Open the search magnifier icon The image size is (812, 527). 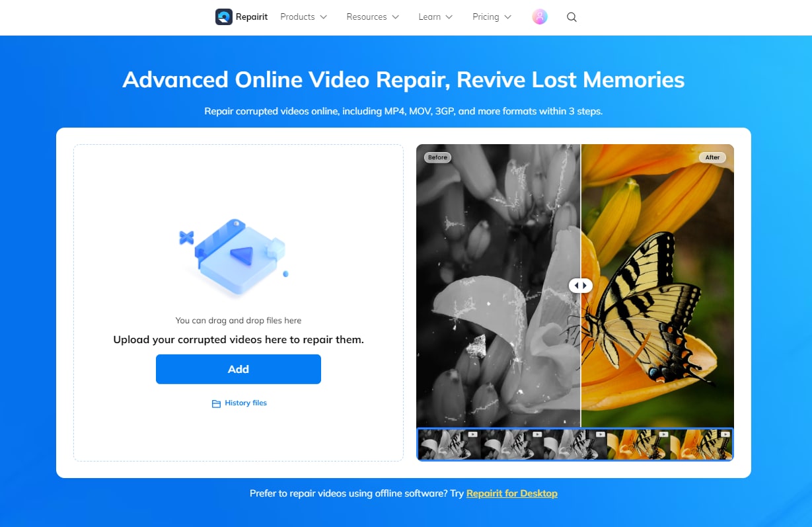(572, 17)
